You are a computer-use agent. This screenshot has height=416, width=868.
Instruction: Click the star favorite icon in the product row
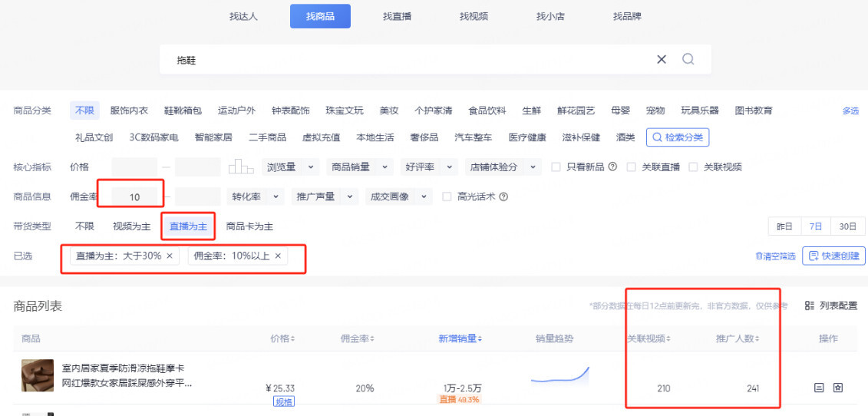point(838,388)
